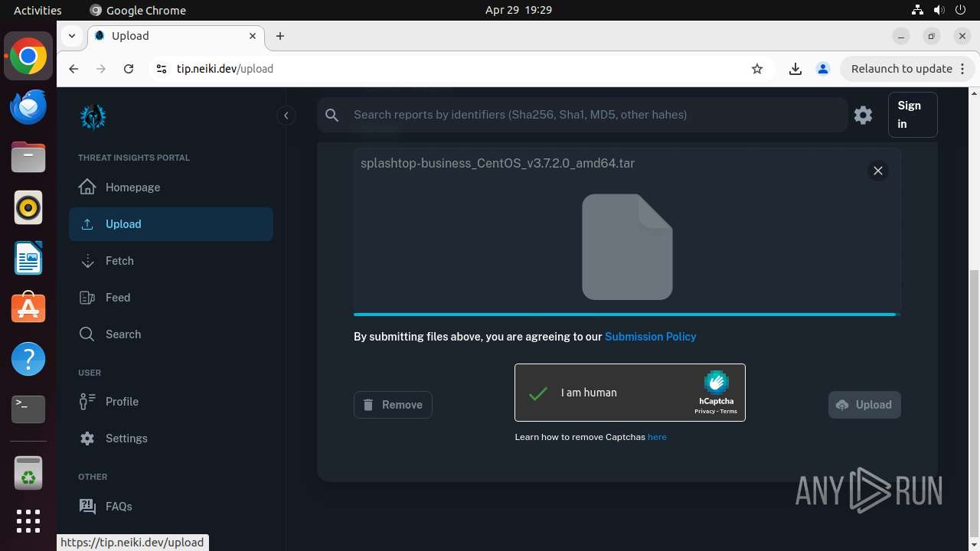Image resolution: width=980 pixels, height=551 pixels.
Task: Open the settings gear icon near Sign in
Action: 864,115
